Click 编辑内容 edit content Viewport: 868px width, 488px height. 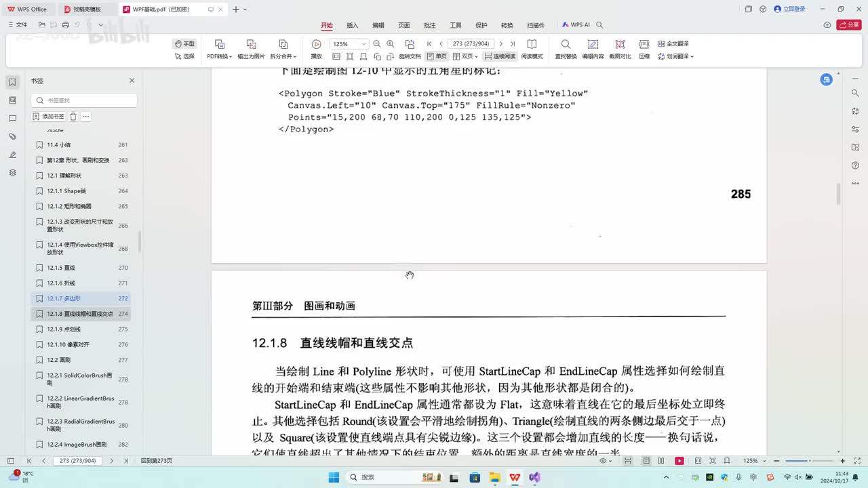[x=593, y=49]
